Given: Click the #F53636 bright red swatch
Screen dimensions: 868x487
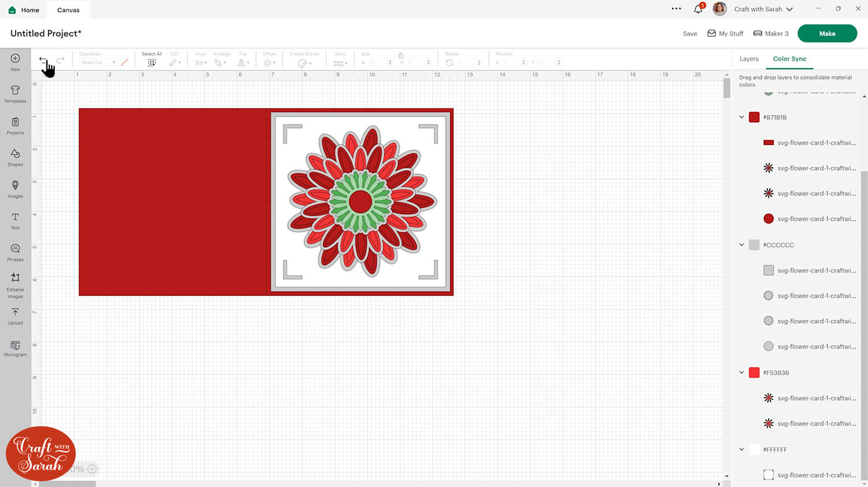Looking at the screenshot, I should (x=754, y=373).
